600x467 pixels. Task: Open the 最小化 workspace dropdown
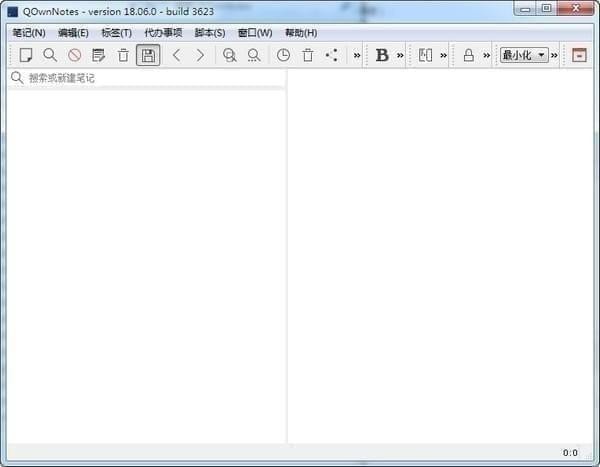(525, 55)
